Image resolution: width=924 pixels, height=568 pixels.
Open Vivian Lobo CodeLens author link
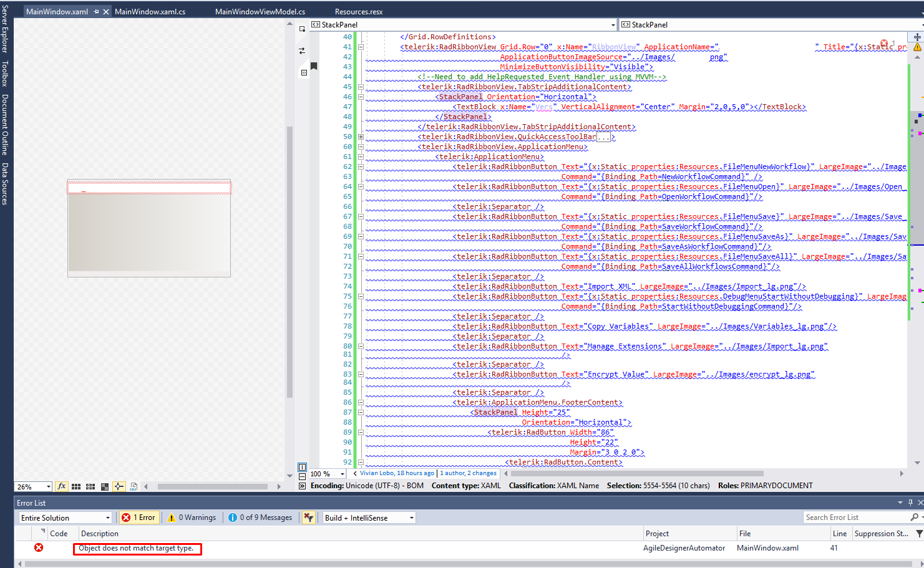[x=397, y=473]
